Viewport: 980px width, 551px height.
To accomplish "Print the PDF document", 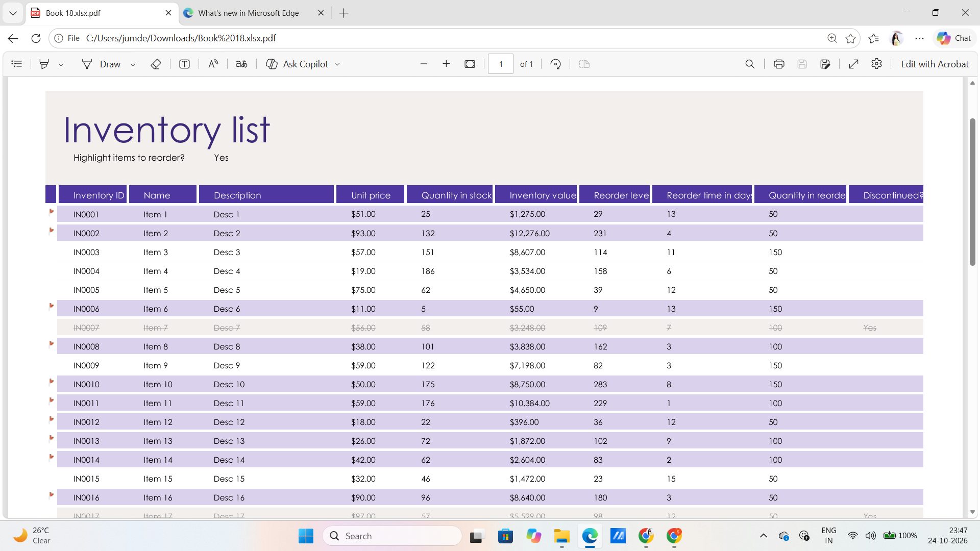I will pos(779,64).
